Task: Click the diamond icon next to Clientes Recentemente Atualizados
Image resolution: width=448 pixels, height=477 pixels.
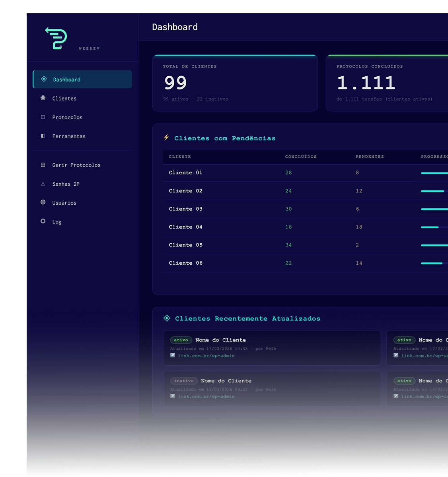Action: pos(167,318)
